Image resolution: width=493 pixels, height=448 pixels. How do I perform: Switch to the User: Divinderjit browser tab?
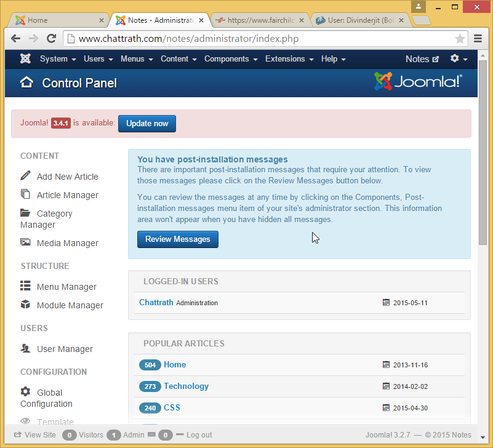[x=360, y=20]
